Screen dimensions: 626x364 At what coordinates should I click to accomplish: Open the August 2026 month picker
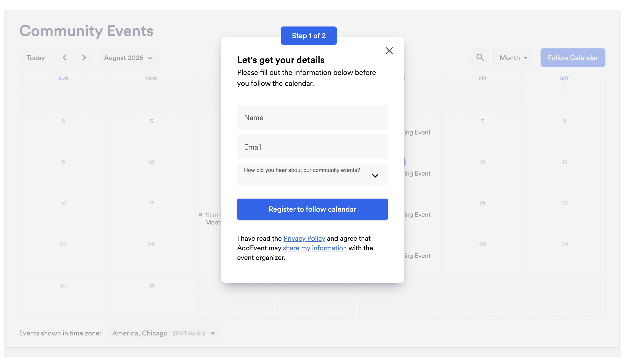point(128,58)
